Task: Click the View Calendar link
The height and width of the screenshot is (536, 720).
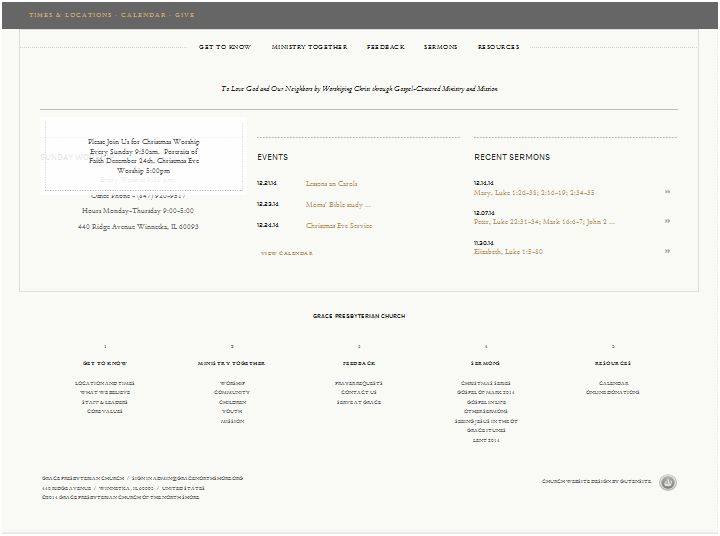Action: (287, 253)
